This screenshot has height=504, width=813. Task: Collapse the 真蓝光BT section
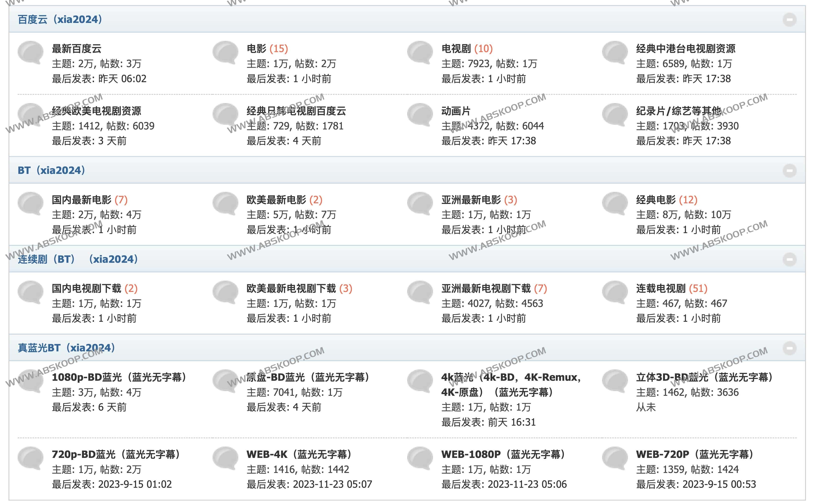(789, 348)
